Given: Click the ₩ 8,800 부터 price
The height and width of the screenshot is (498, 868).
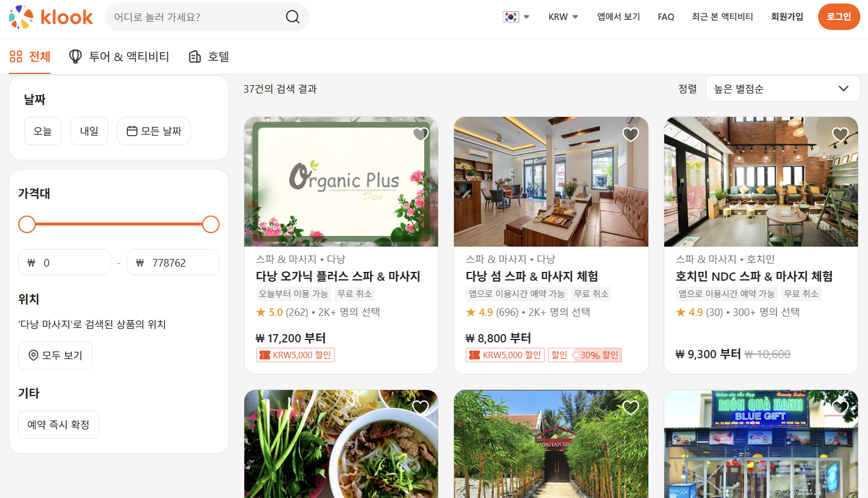Looking at the screenshot, I should point(498,338).
